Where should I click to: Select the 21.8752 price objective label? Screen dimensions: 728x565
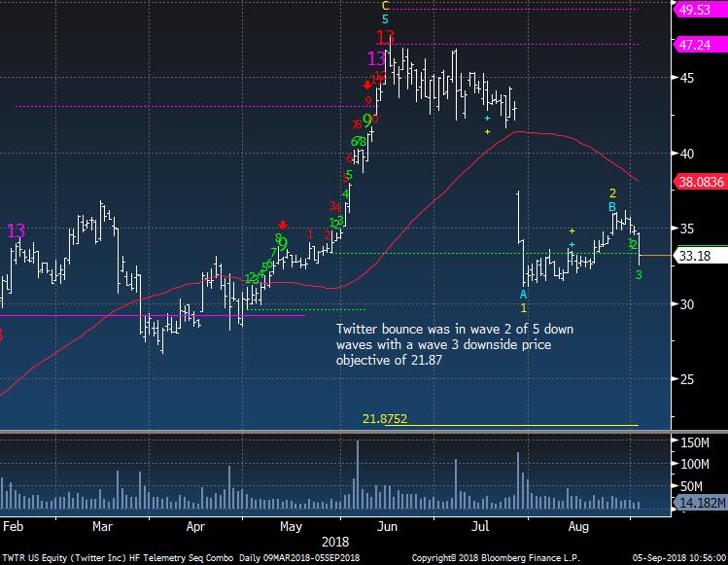click(x=386, y=418)
